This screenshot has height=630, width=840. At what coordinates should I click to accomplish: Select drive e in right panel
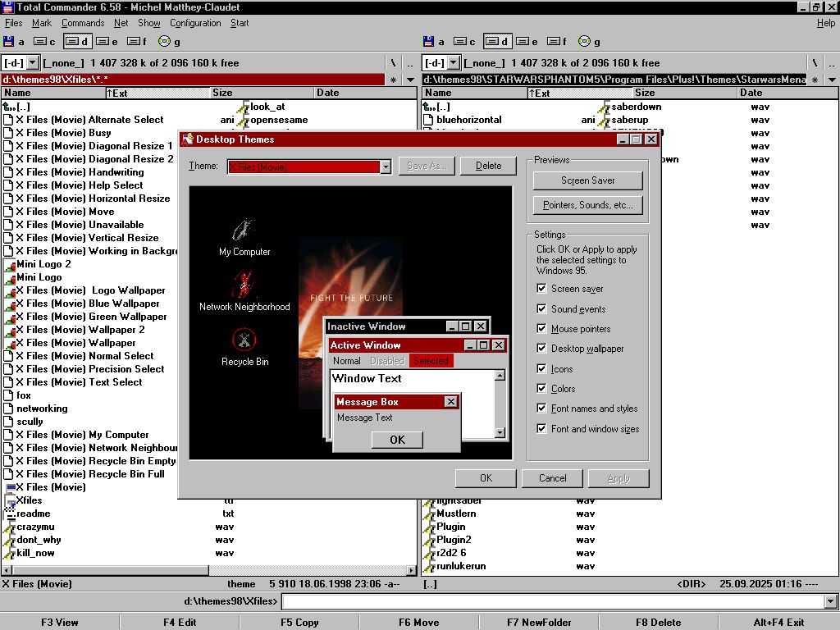[x=527, y=41]
